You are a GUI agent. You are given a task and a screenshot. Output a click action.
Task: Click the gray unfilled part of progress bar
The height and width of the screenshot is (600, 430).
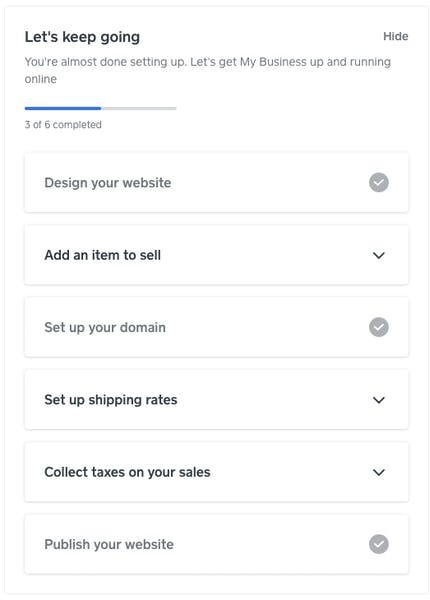click(138, 108)
